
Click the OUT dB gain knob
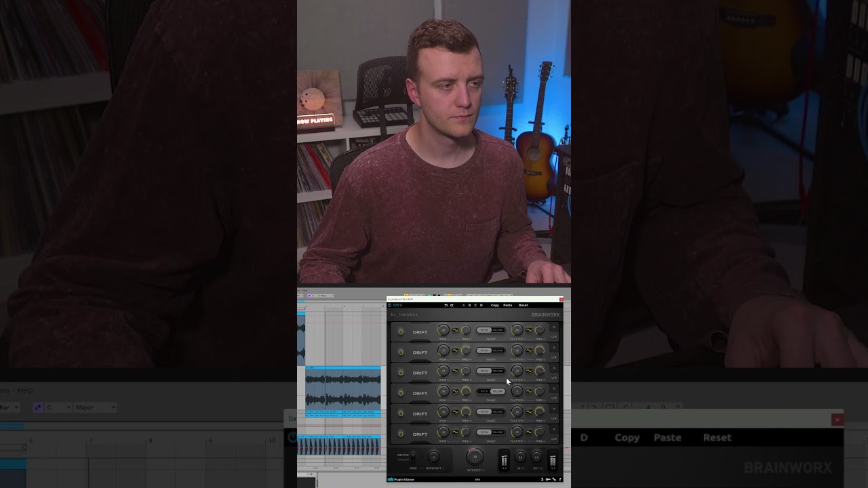tap(536, 457)
